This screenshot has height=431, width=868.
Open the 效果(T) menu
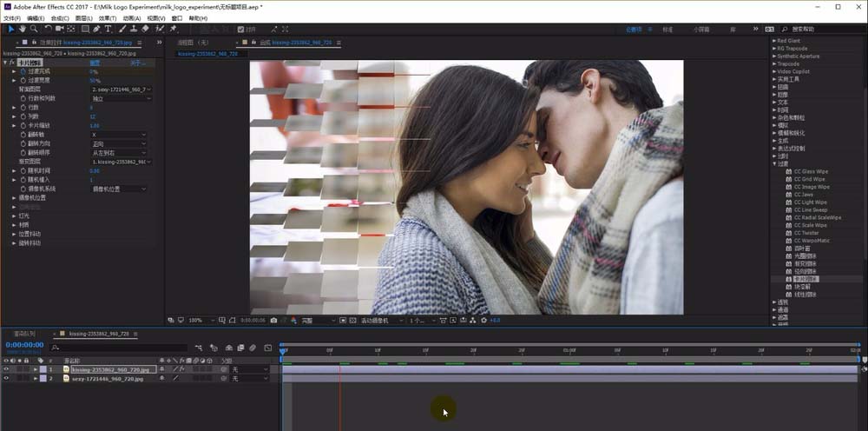coord(108,17)
